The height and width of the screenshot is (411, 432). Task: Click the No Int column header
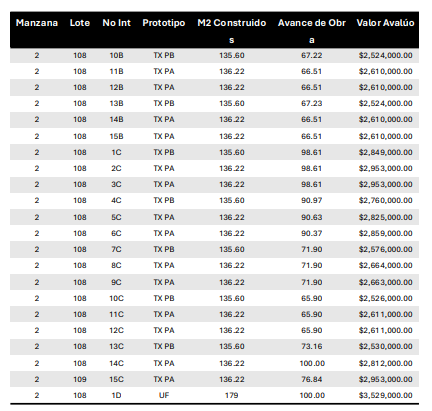116,23
